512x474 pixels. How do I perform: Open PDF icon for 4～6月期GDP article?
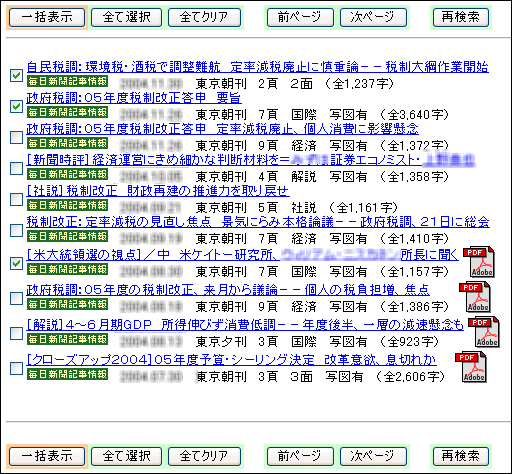tap(484, 332)
